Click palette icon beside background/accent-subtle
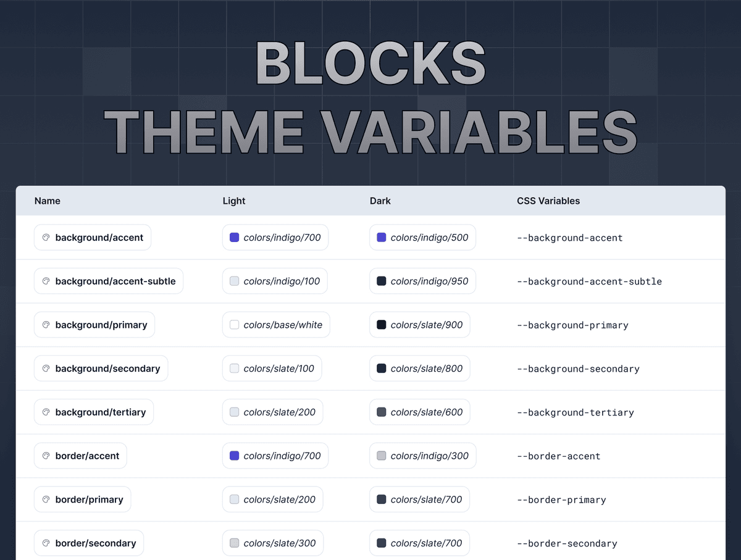741x560 pixels. [x=46, y=281]
